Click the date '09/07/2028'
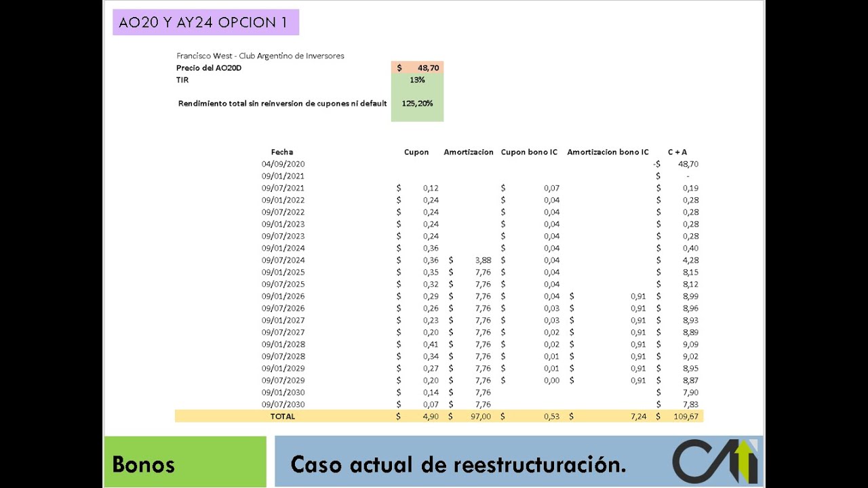The width and height of the screenshot is (868, 488). [x=283, y=357]
